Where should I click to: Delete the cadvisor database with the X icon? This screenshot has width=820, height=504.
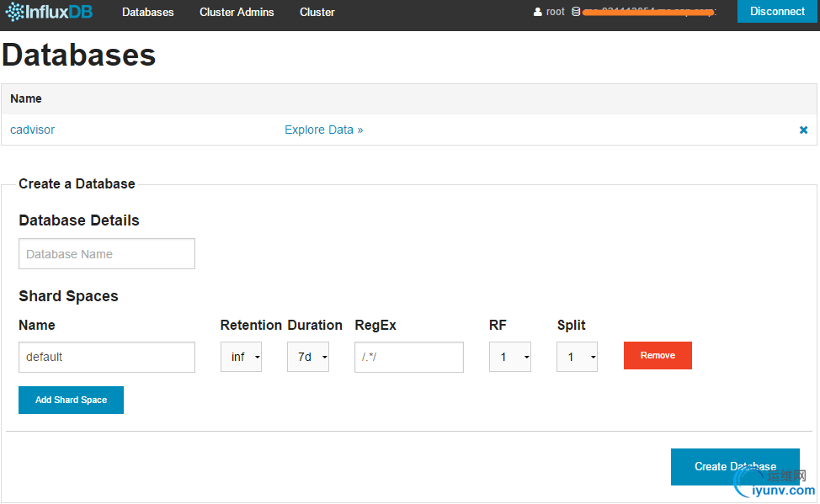(x=803, y=130)
